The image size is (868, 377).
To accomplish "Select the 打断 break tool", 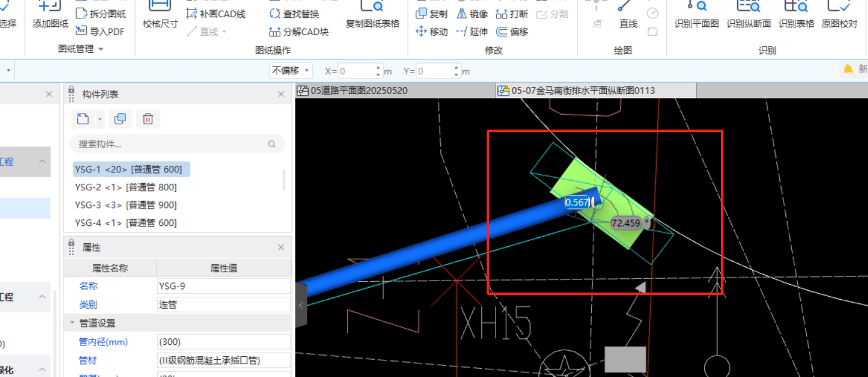I will tap(512, 14).
